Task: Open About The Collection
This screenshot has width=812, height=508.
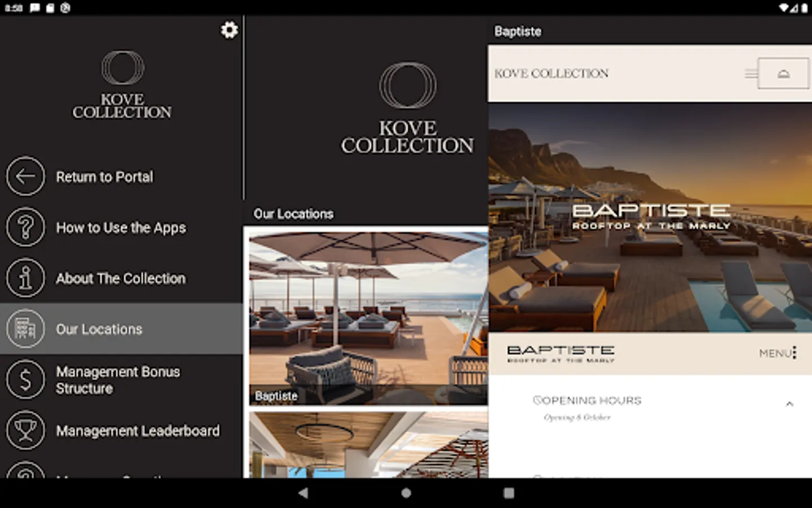Action: pyautogui.click(x=121, y=278)
